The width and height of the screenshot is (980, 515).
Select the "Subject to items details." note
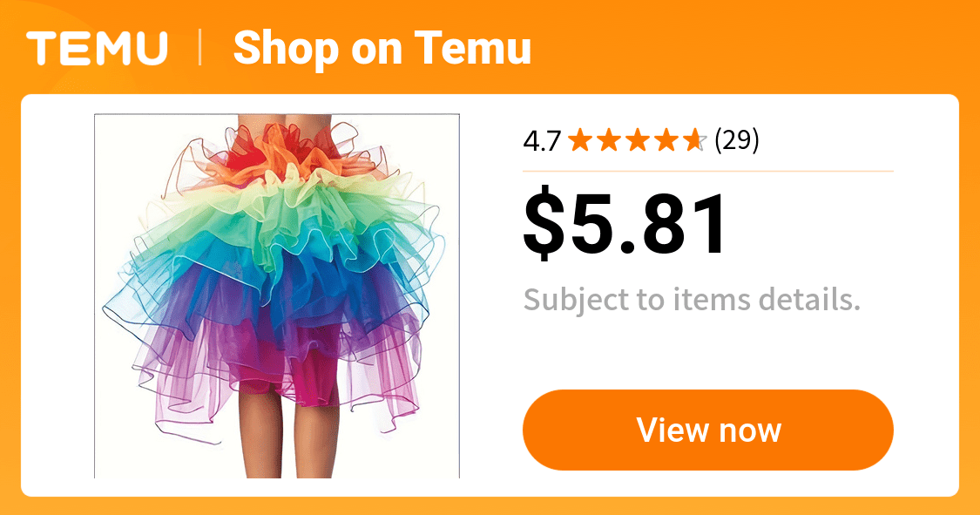tap(692, 300)
